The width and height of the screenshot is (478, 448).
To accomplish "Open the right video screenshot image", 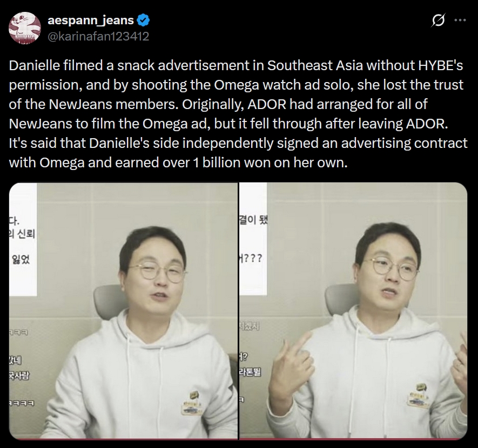I will coord(353,311).
